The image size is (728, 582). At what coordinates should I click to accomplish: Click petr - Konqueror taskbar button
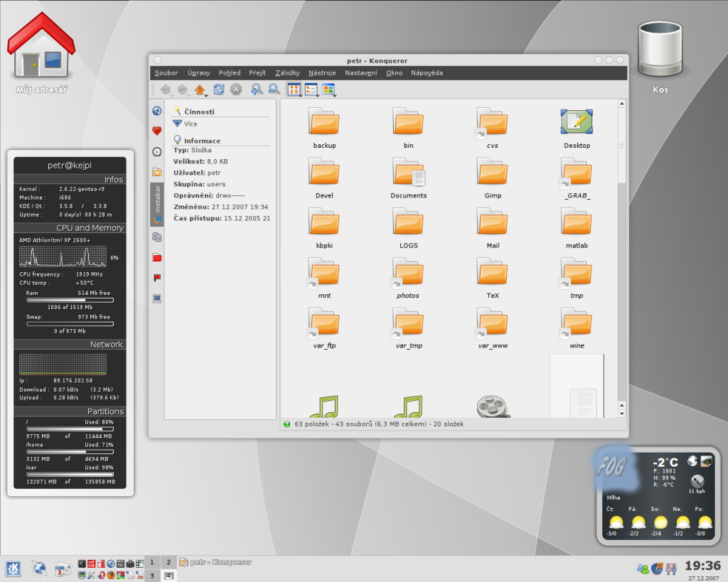216,562
